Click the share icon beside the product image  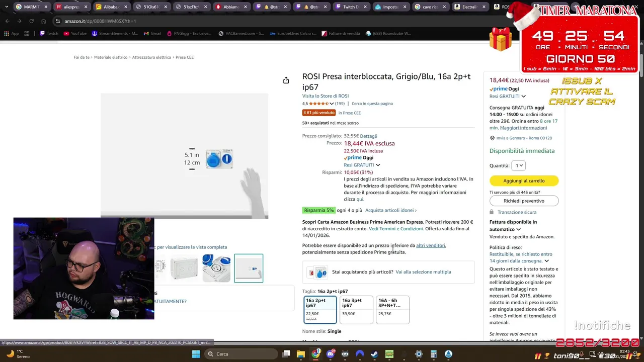click(286, 80)
